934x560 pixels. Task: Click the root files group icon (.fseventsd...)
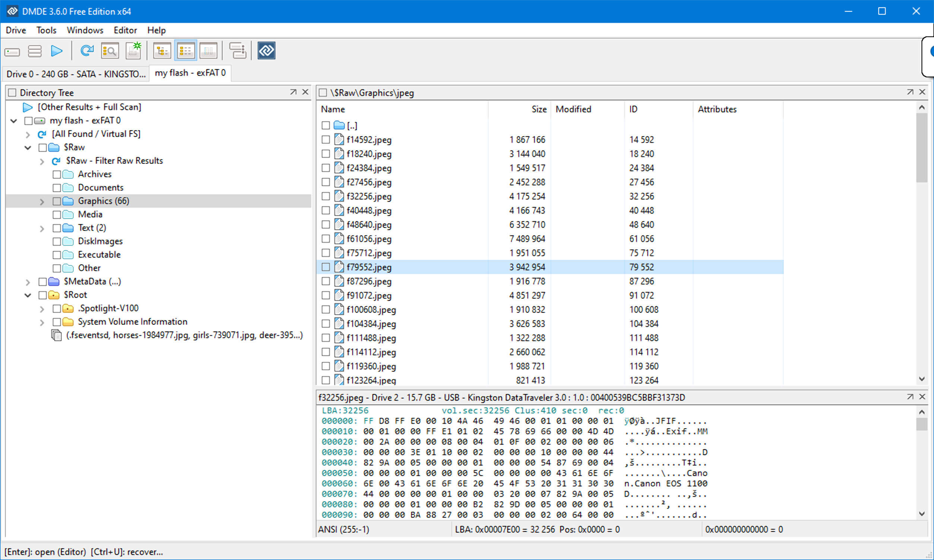56,335
